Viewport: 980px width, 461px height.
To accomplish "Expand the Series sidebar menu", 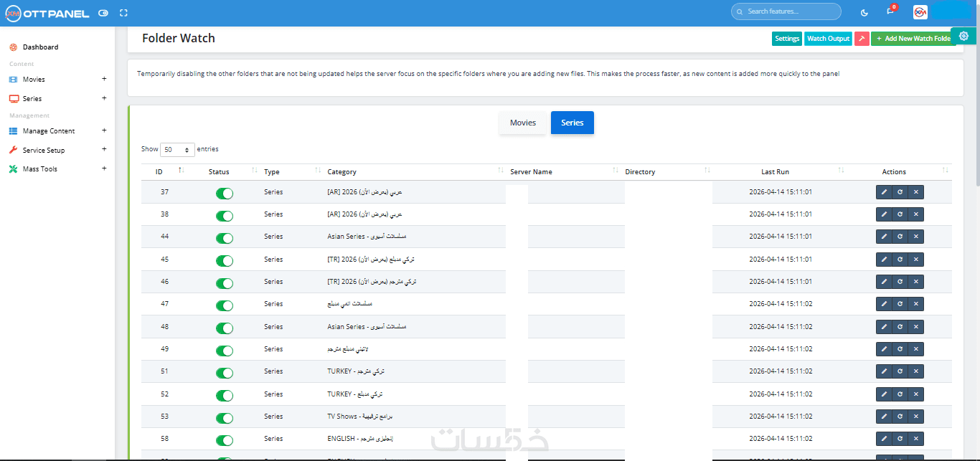I will (57, 98).
